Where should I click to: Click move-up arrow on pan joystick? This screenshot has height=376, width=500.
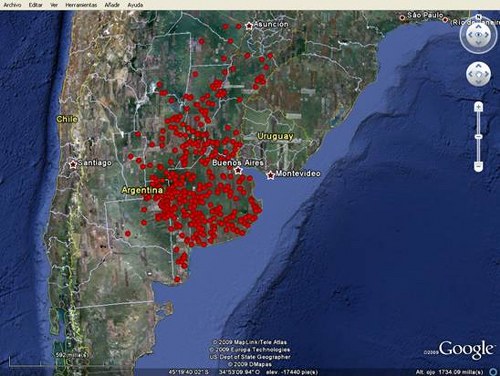[478, 66]
